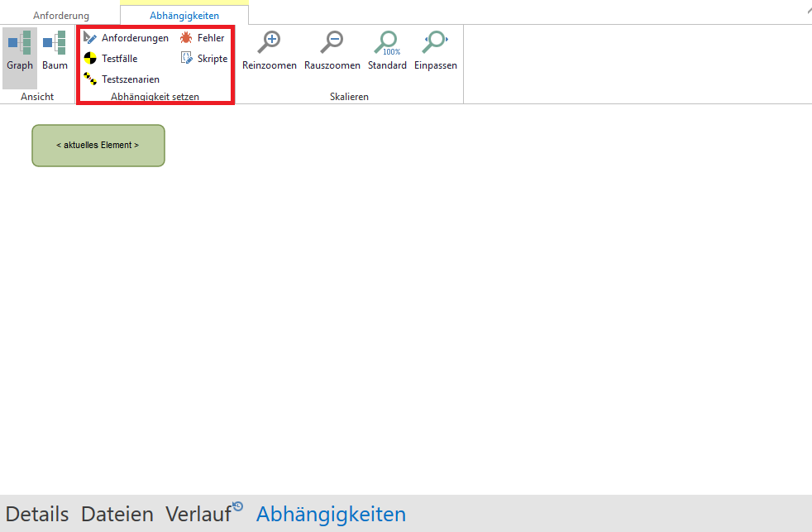This screenshot has width=812, height=532.
Task: Set dependency to Testfälle
Action: coord(111,59)
